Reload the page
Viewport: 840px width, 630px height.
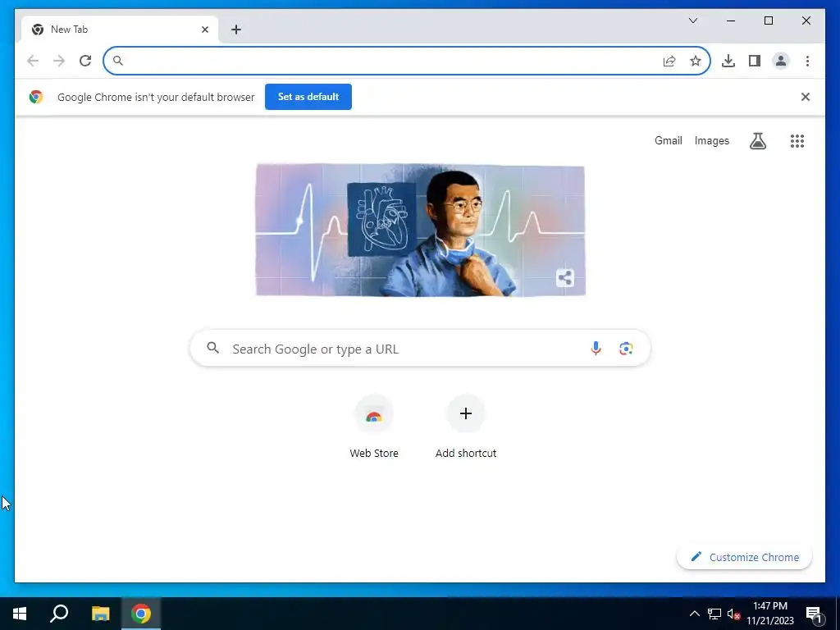[85, 61]
